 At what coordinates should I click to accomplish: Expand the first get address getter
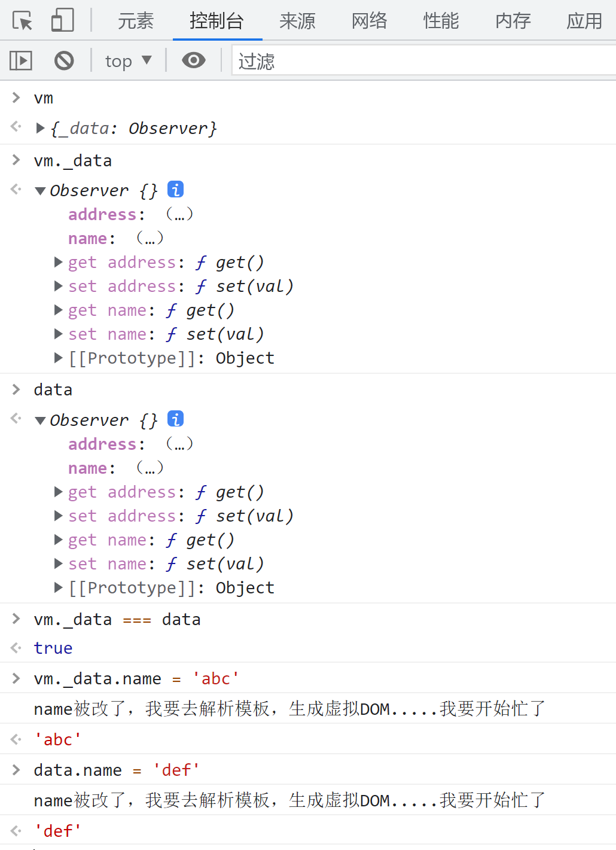[58, 262]
